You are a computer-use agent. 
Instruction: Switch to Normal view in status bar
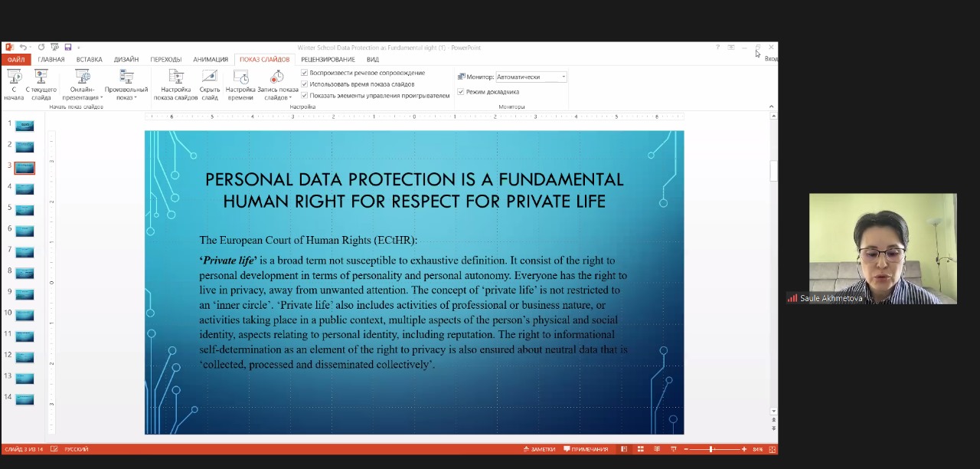point(624,449)
